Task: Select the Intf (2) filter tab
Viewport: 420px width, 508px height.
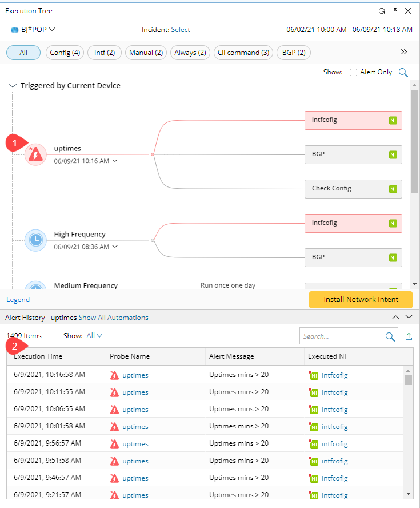Action: tap(105, 53)
